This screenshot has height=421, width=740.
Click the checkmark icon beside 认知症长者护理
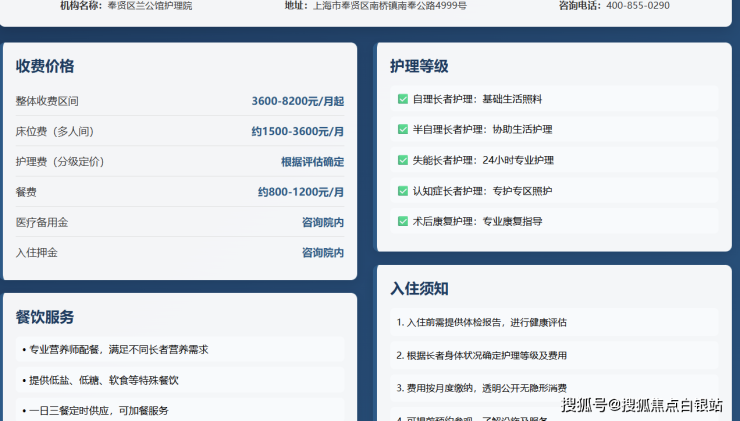pyautogui.click(x=403, y=191)
